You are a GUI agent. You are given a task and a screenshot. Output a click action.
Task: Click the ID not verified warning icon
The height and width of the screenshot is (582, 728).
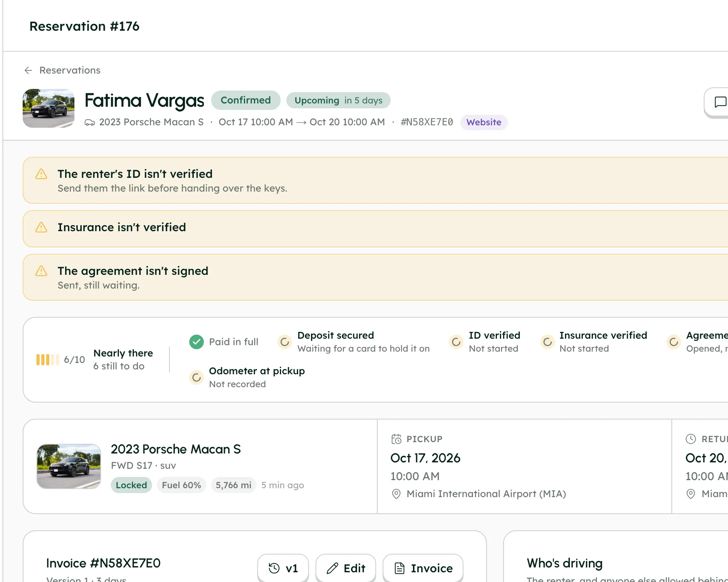[41, 174]
